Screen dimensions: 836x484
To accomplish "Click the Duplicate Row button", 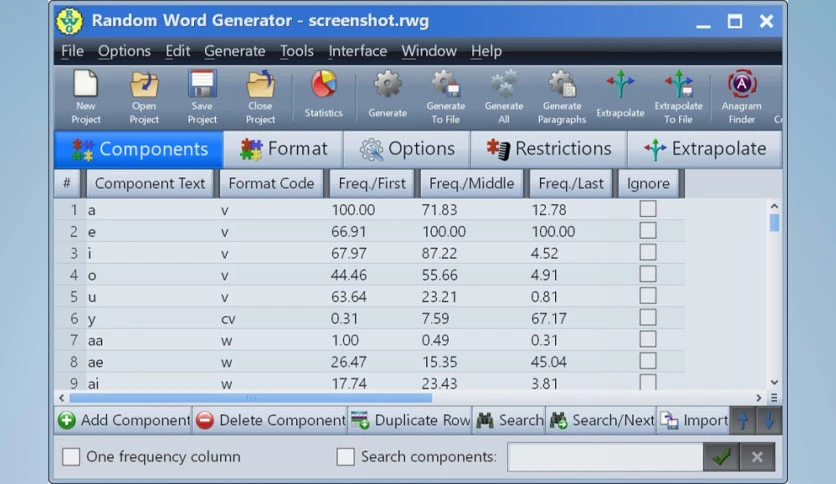I will pyautogui.click(x=410, y=421).
